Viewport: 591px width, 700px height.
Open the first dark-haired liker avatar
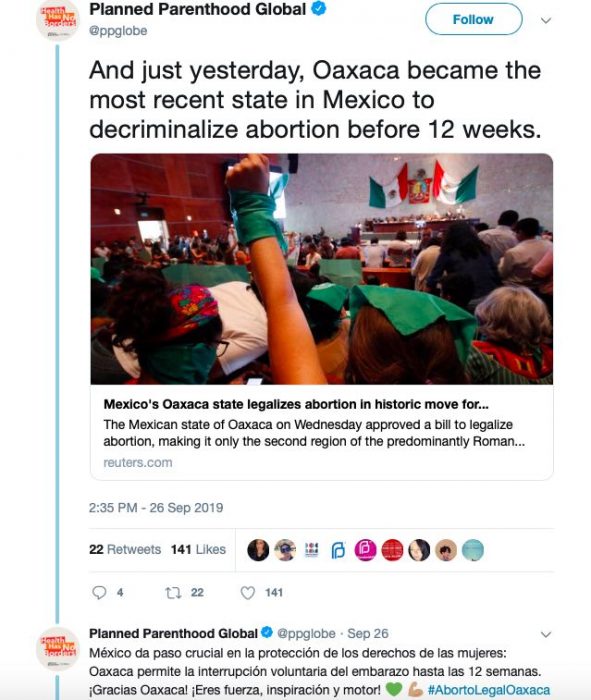(258, 550)
